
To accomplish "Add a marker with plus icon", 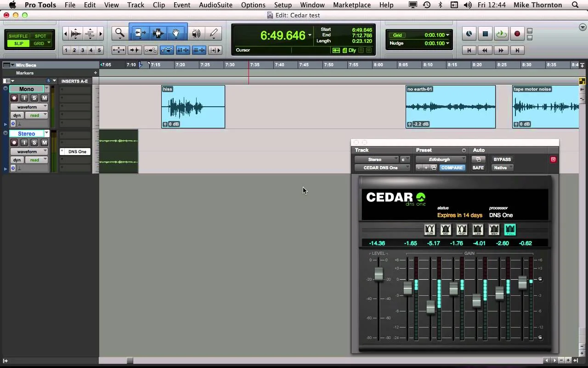I will point(96,73).
